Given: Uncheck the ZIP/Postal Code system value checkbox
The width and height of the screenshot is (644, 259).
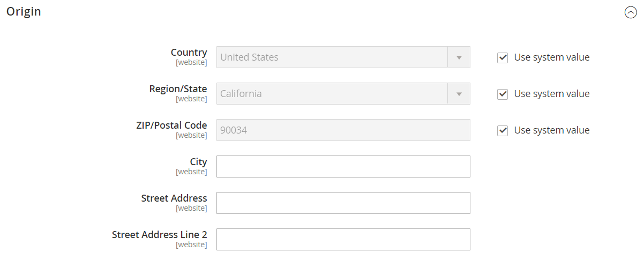Looking at the screenshot, I should coord(503,130).
